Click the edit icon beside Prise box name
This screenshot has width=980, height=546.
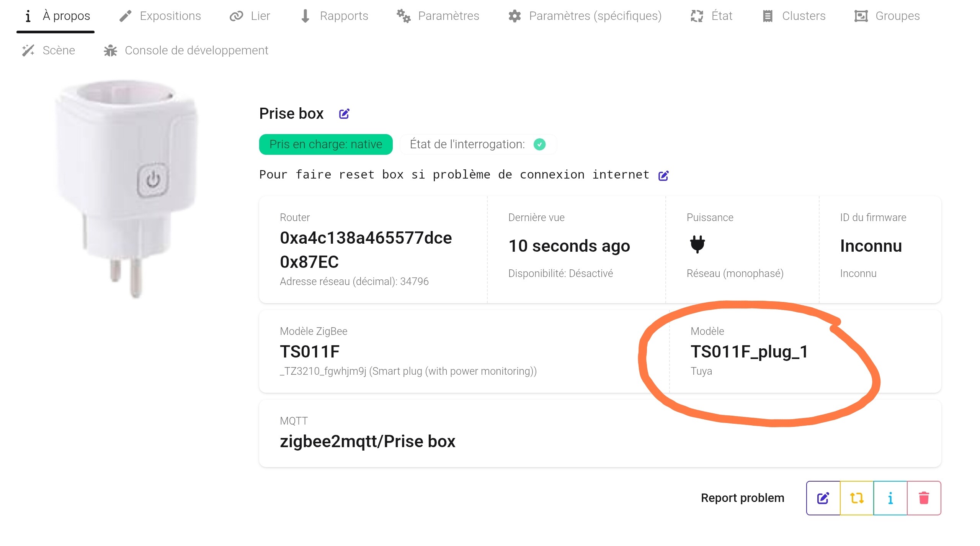click(344, 114)
